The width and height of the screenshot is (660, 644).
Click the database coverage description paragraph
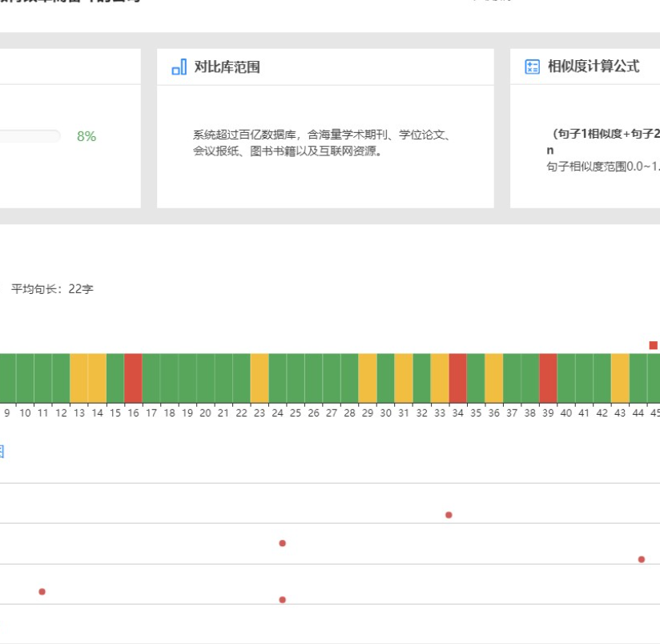pos(322,143)
